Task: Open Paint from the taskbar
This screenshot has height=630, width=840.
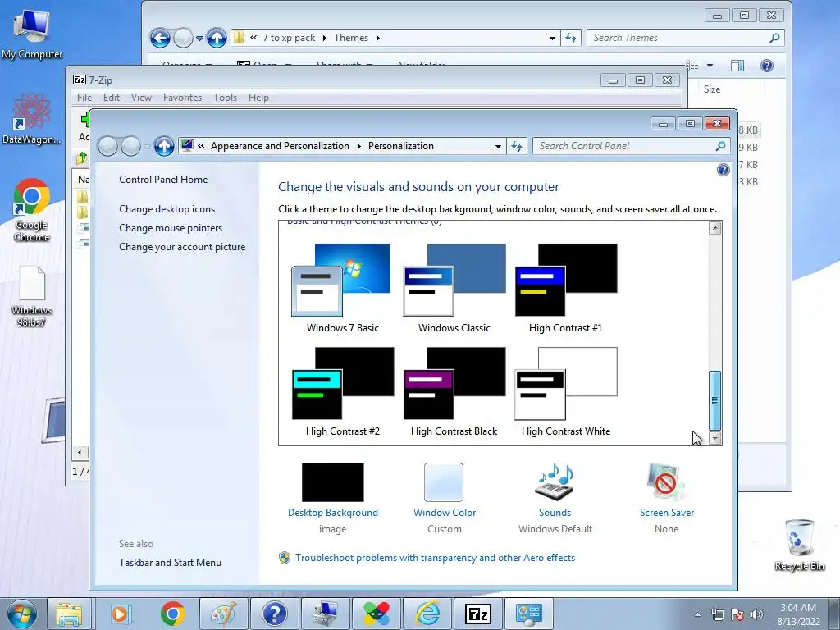Action: pos(223,614)
